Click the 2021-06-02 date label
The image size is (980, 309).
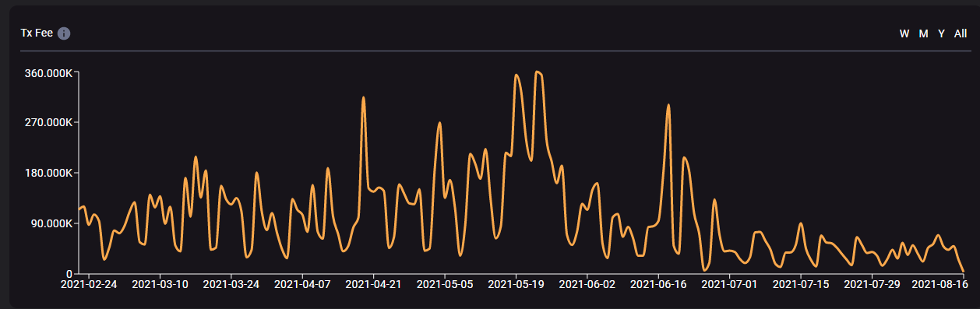click(x=587, y=285)
